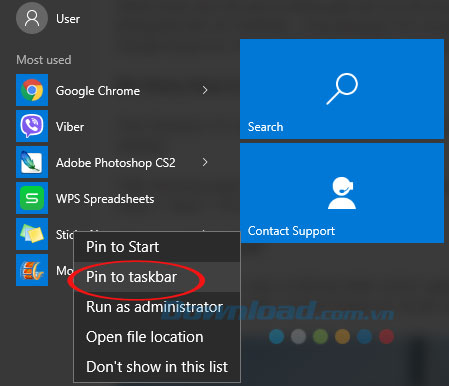Viewport: 449px width, 386px height.
Task: Open the Search tile
Action: coord(342,89)
